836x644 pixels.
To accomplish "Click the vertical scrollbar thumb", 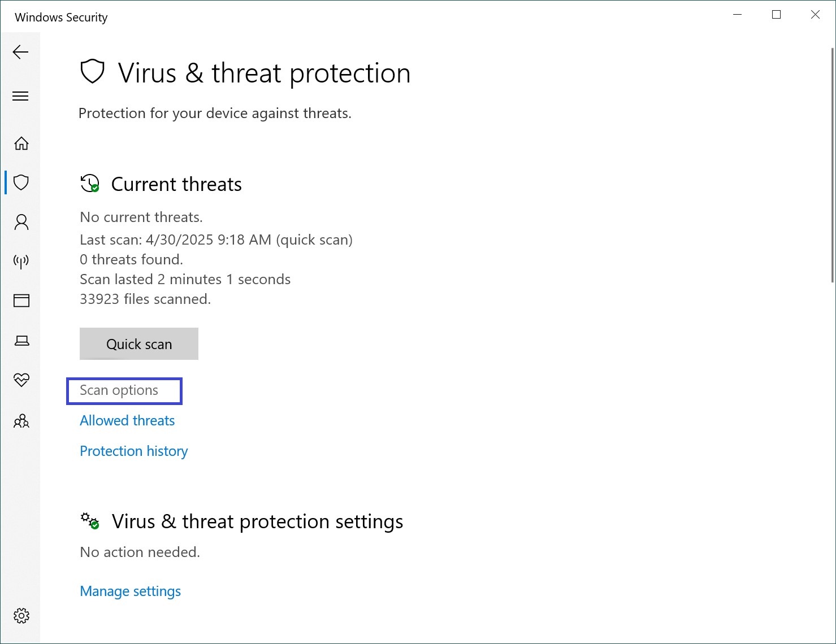I will pos(833,165).
